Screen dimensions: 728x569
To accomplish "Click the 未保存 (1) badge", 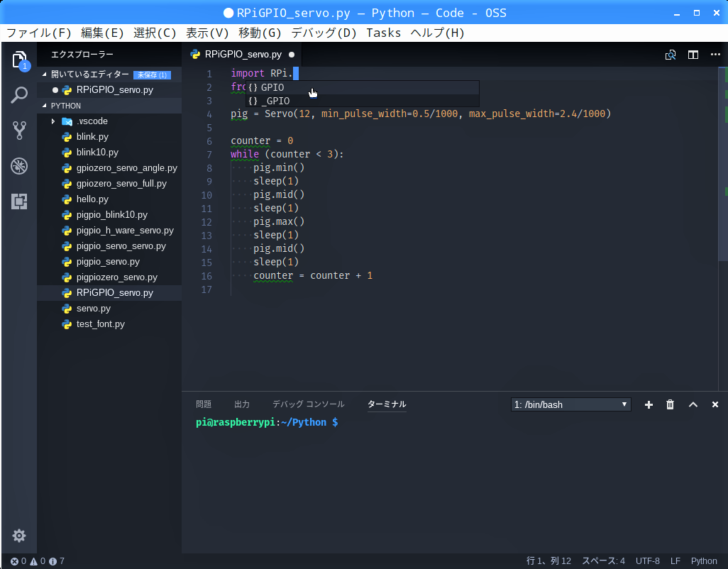I will (153, 74).
